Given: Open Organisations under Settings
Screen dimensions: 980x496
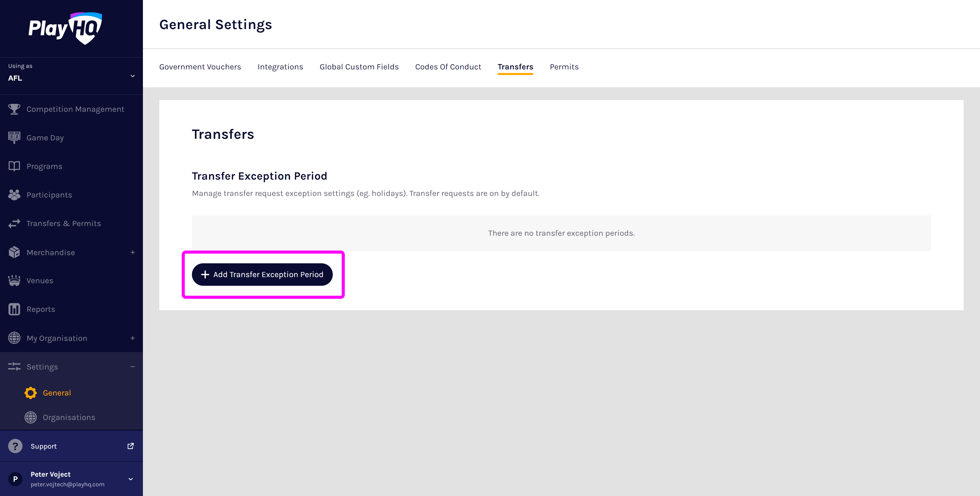Looking at the screenshot, I should [x=68, y=417].
